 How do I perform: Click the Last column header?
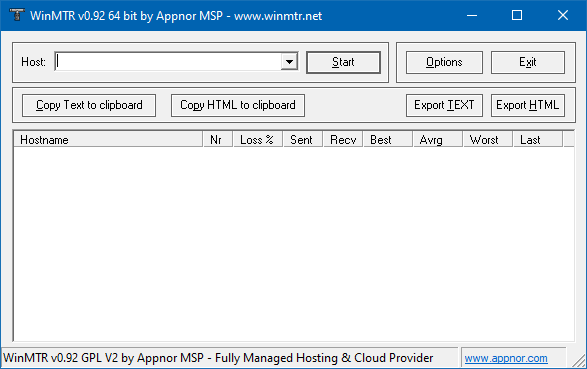[x=538, y=140]
